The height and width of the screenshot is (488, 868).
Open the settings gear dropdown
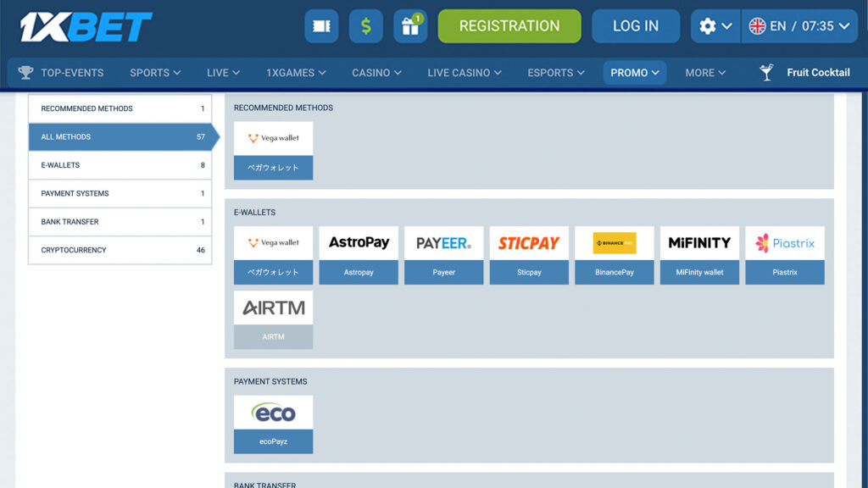point(715,26)
